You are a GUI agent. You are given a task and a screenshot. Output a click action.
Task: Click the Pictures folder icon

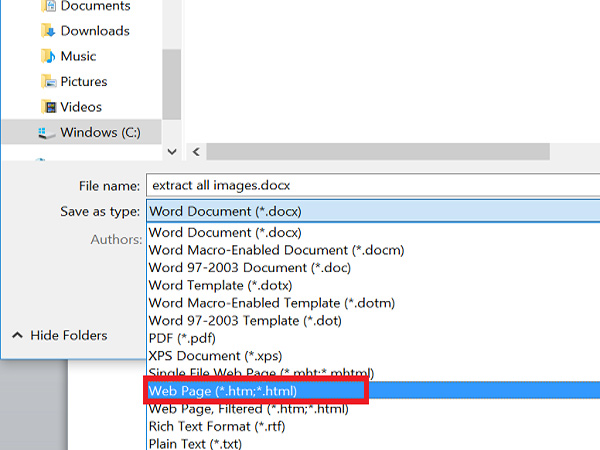tap(48, 82)
